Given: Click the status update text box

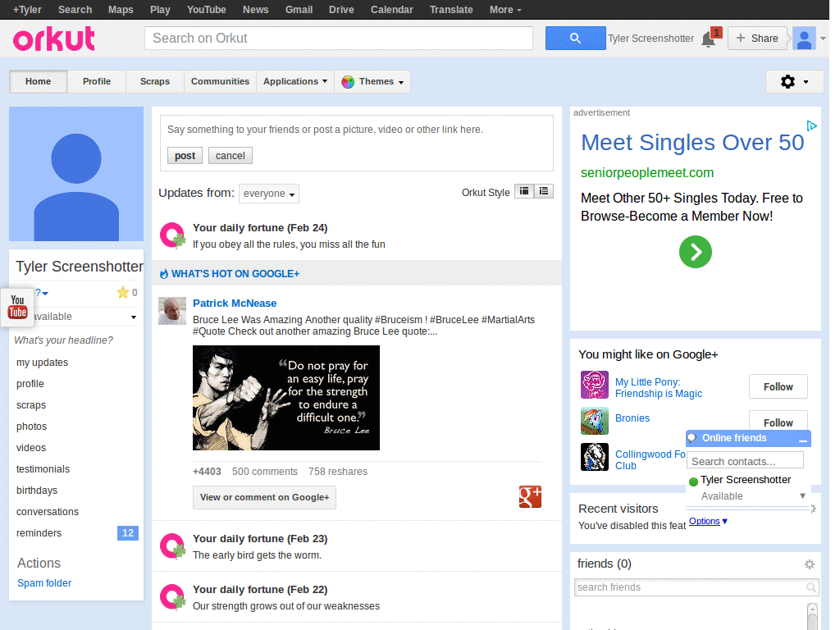Looking at the screenshot, I should 357,130.
